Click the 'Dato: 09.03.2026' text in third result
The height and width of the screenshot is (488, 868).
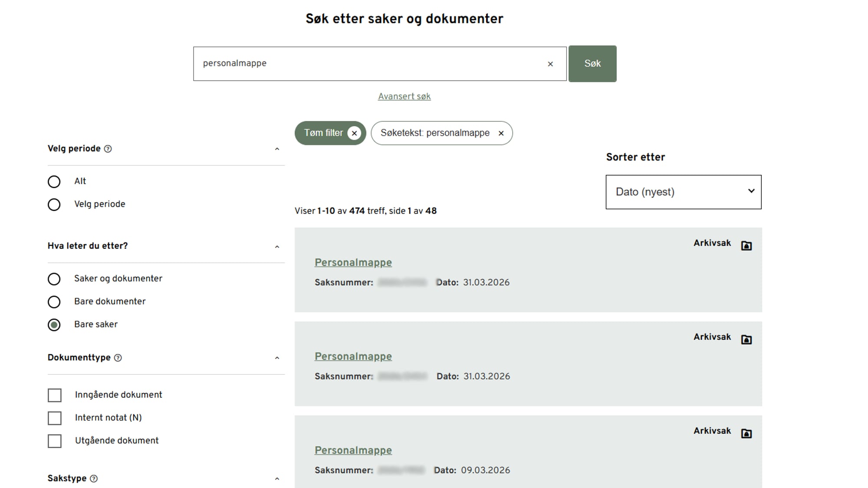point(472,470)
